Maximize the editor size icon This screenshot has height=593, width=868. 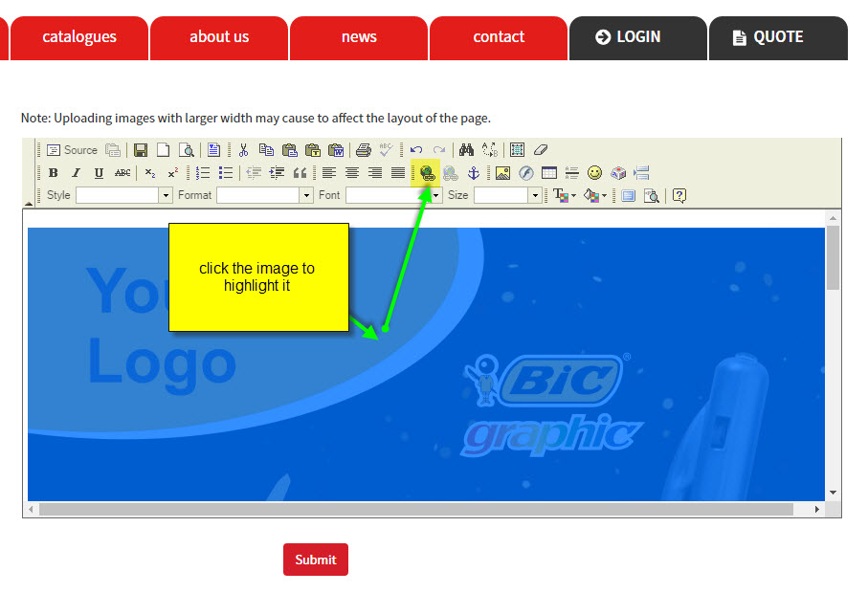(x=629, y=195)
